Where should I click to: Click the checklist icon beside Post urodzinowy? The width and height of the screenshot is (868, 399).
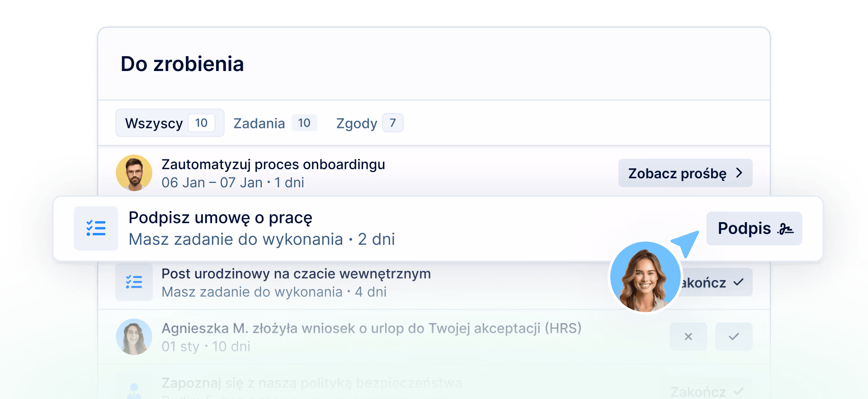tap(134, 282)
